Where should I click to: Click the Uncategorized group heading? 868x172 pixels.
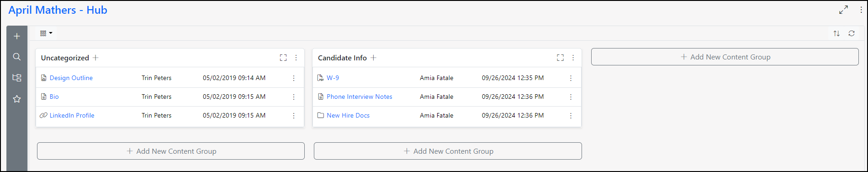(x=65, y=58)
